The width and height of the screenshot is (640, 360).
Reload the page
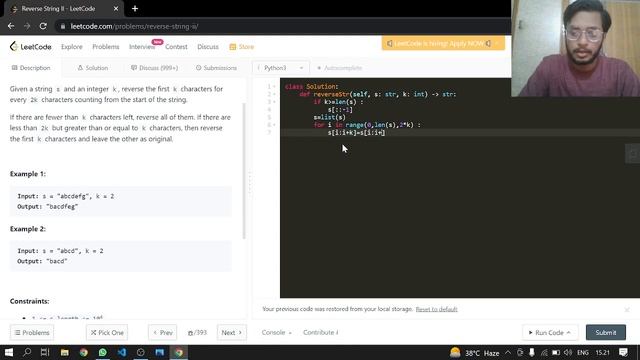[43, 26]
